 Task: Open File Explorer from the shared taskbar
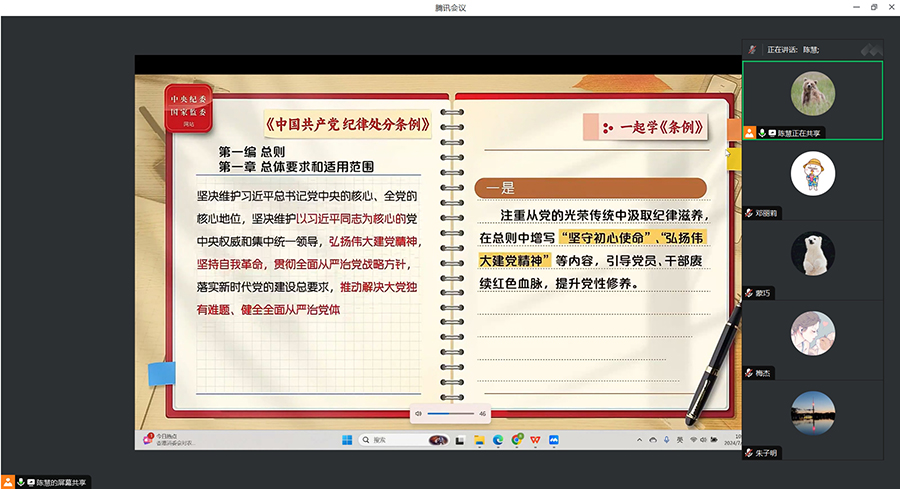(x=479, y=439)
